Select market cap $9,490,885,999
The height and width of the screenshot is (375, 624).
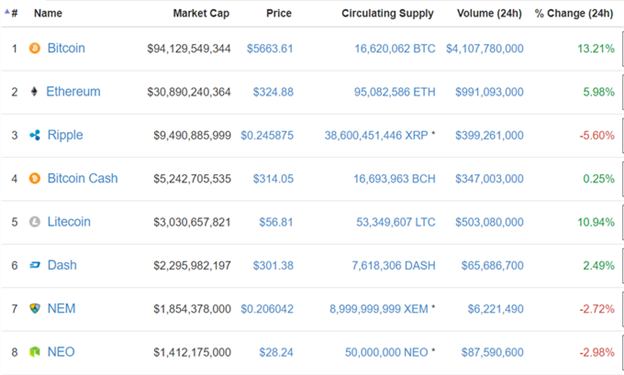pyautogui.click(x=192, y=135)
